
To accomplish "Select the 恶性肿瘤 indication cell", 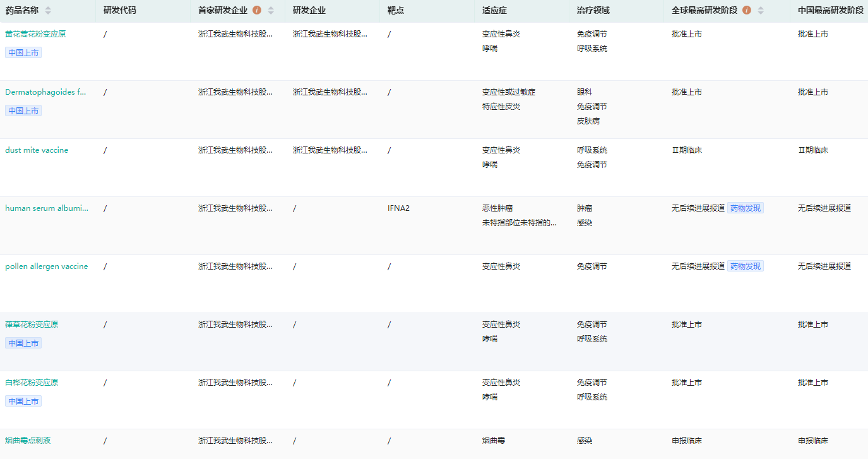I will pos(497,208).
